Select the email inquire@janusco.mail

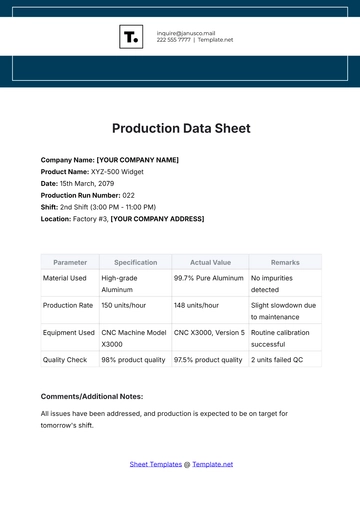coord(186,33)
